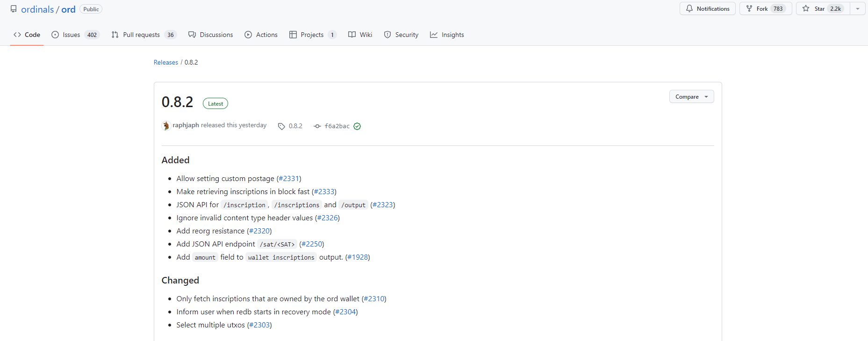This screenshot has height=341, width=868.
Task: Click the 0.8.2 release title
Action: click(x=177, y=102)
